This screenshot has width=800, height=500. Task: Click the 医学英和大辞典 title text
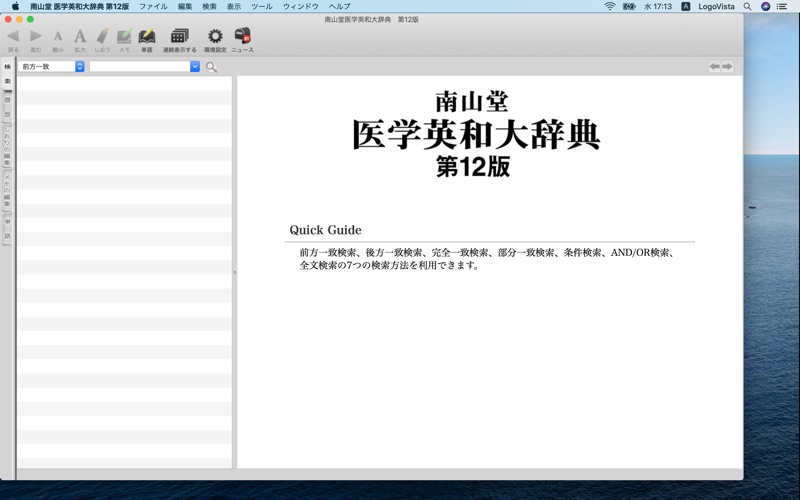point(476,135)
